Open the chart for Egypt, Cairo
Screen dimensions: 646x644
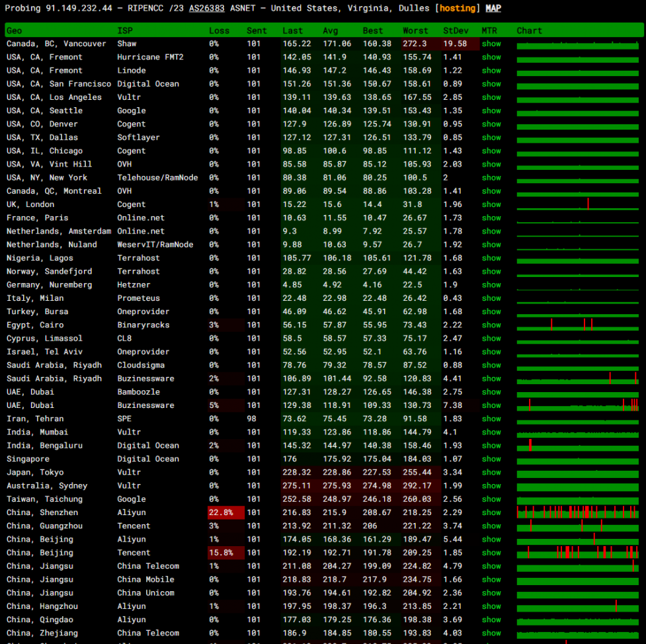(x=578, y=325)
